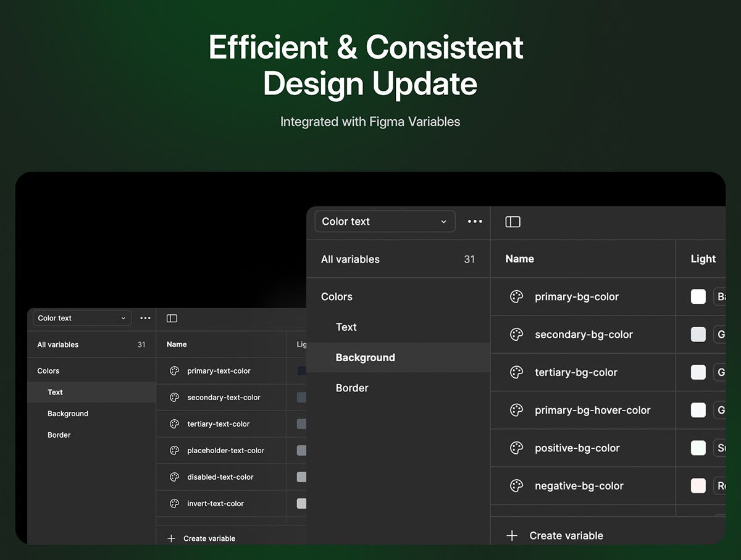Click Create variable text in large panel
The width and height of the screenshot is (741, 560).
[x=566, y=536]
